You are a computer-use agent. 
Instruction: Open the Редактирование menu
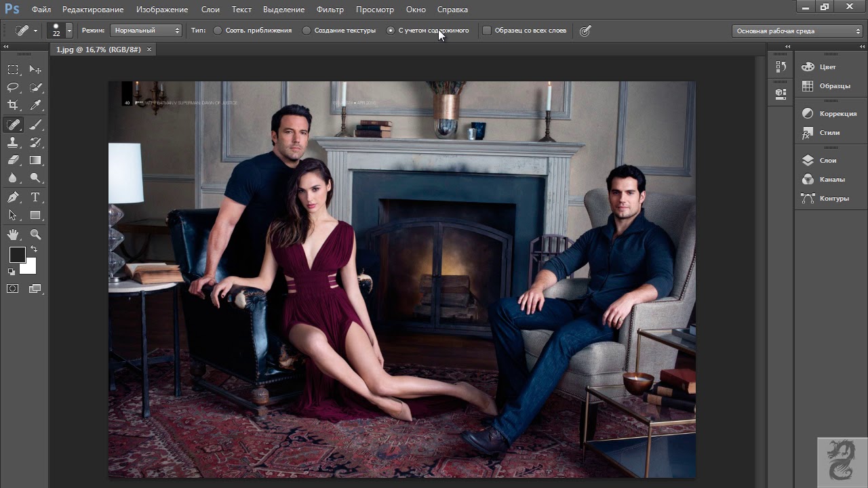93,9
